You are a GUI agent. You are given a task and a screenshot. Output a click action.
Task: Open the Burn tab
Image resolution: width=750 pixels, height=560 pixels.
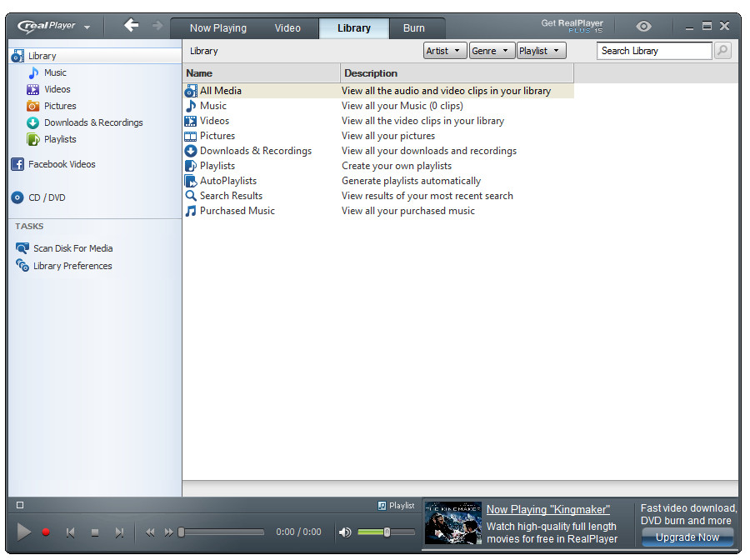pyautogui.click(x=413, y=28)
